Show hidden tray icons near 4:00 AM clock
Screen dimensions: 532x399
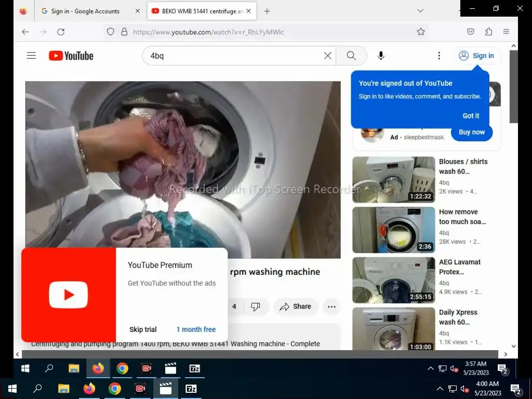[x=440, y=389]
